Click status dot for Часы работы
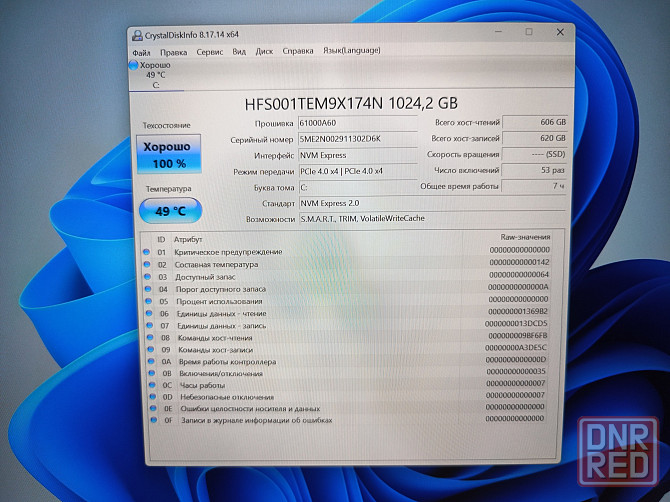 [152, 385]
